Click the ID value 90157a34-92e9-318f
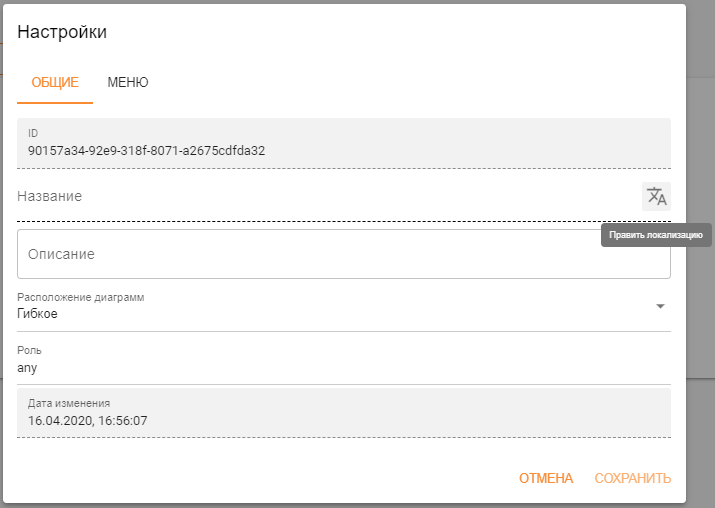Screen dimensions: 715x508 point(146,151)
